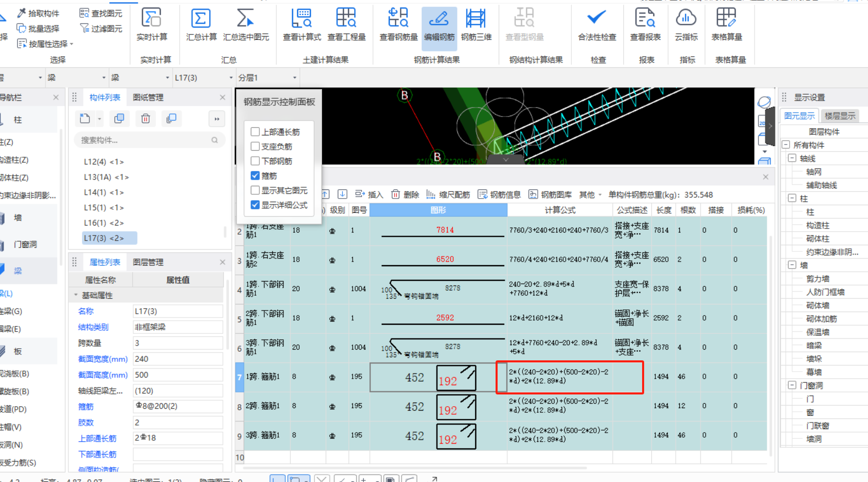Switch to the 图元显示 tab
Viewport: 868px width, 482px height.
(799, 116)
